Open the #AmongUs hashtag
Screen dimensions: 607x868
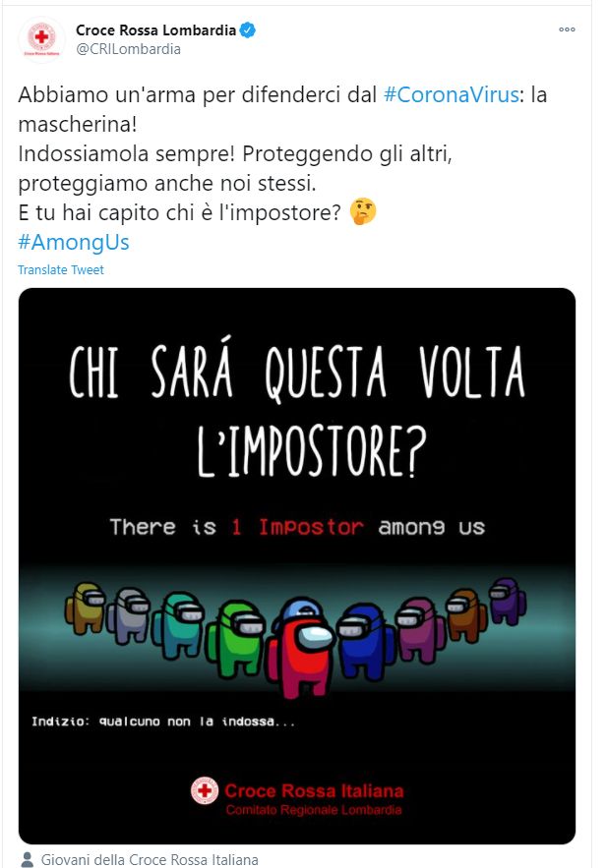(x=74, y=243)
